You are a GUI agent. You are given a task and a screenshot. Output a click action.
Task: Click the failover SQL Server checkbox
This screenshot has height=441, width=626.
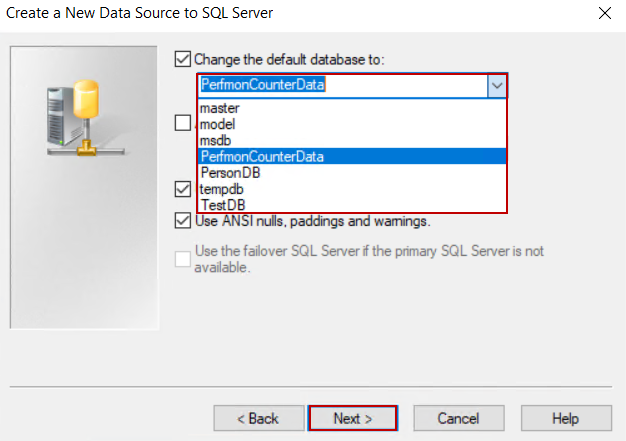pos(183,259)
